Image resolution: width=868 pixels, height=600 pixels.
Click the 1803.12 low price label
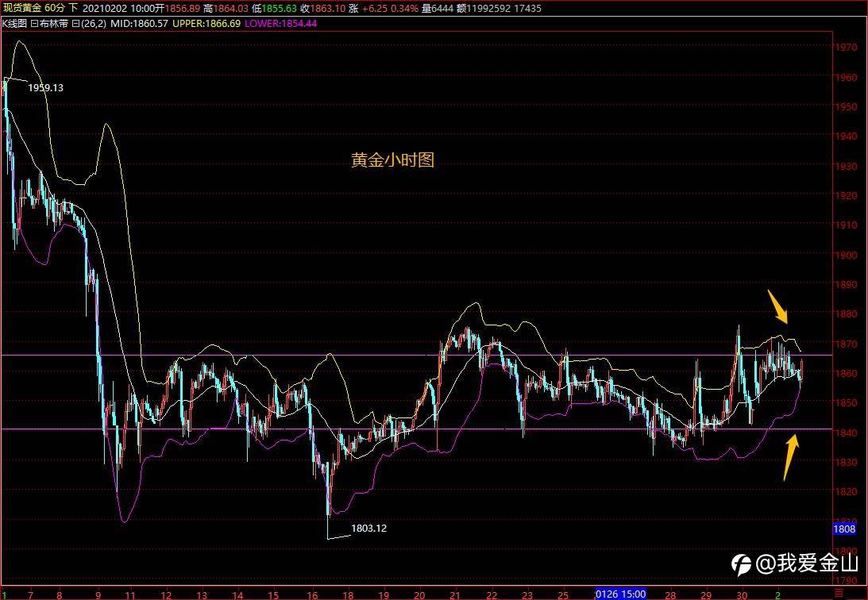(x=368, y=528)
